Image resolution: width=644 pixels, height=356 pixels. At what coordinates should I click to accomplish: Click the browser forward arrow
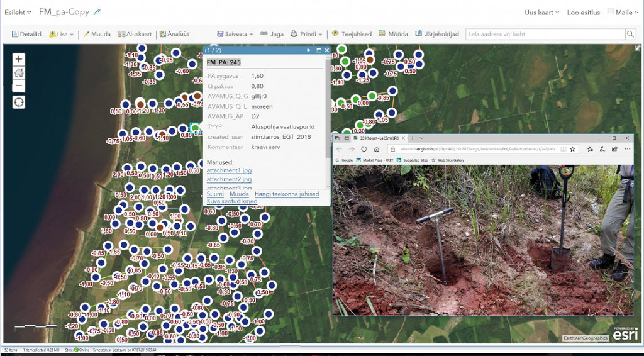352,149
